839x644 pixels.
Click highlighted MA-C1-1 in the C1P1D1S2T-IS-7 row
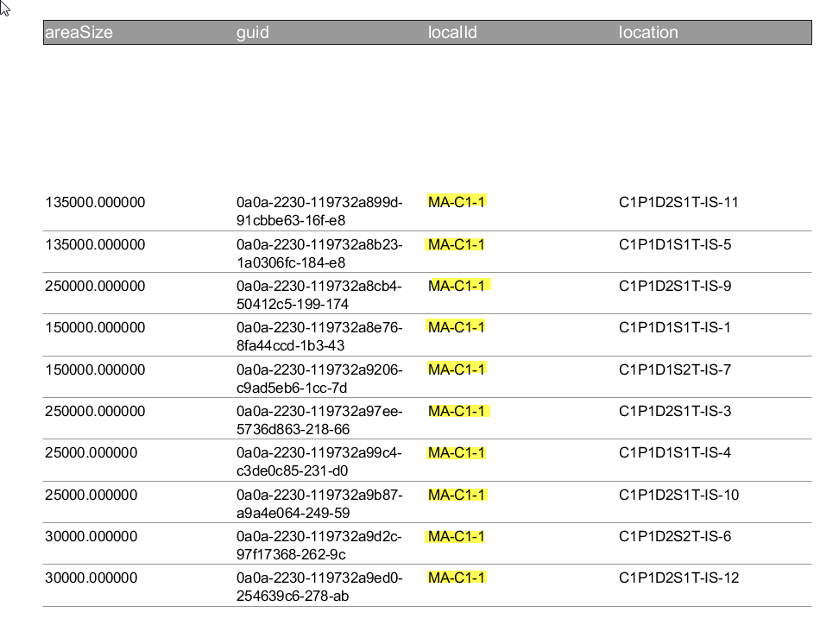point(457,369)
